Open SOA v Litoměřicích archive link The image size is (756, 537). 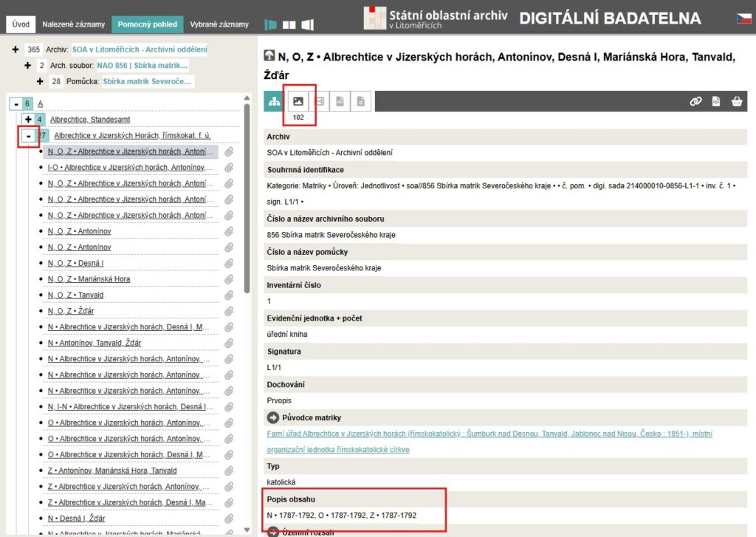tap(139, 49)
